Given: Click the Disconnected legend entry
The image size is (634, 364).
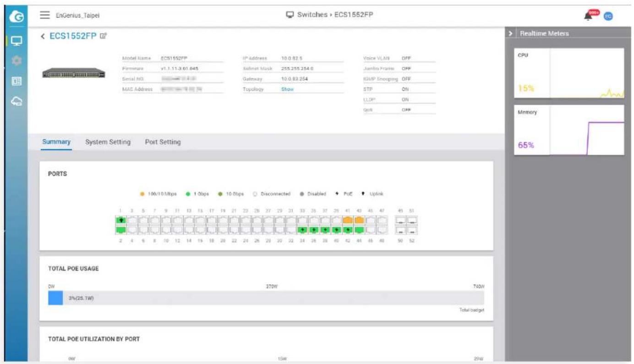Looking at the screenshot, I should (x=272, y=194).
